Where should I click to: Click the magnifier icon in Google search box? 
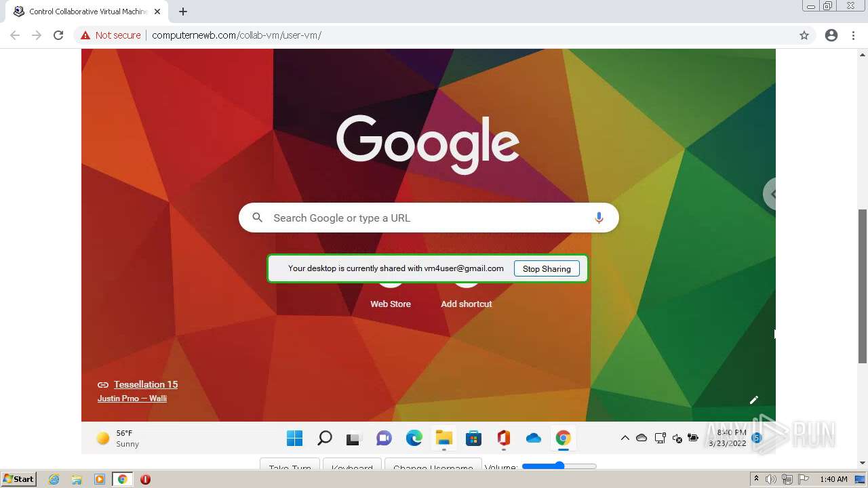coord(257,218)
